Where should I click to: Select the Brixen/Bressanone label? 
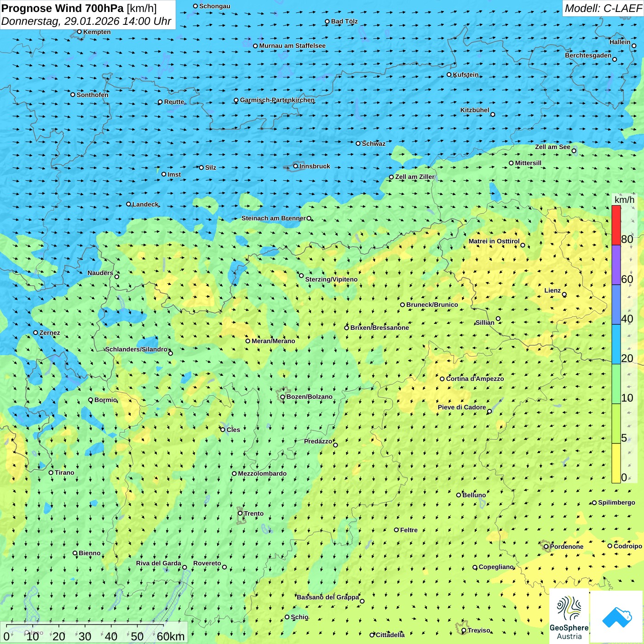point(379,328)
